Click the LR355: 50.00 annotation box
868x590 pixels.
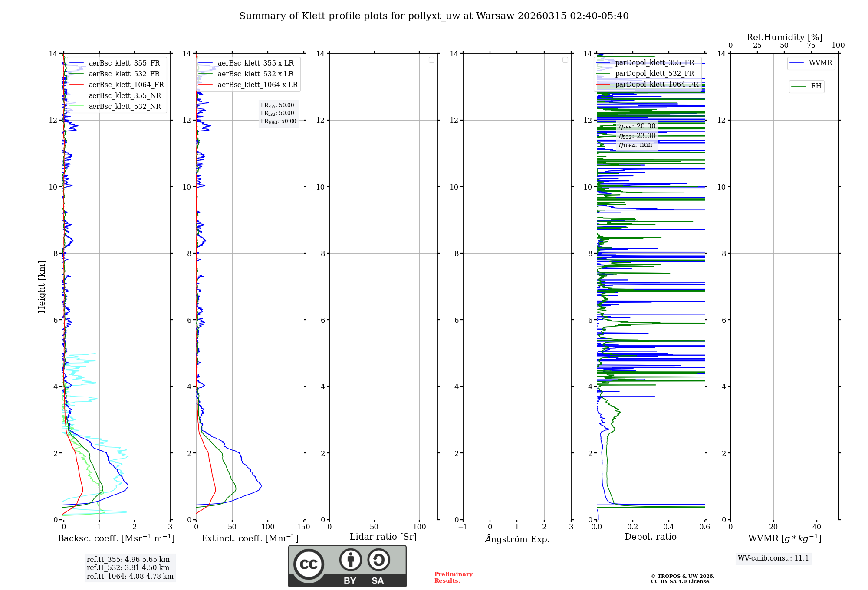[277, 105]
